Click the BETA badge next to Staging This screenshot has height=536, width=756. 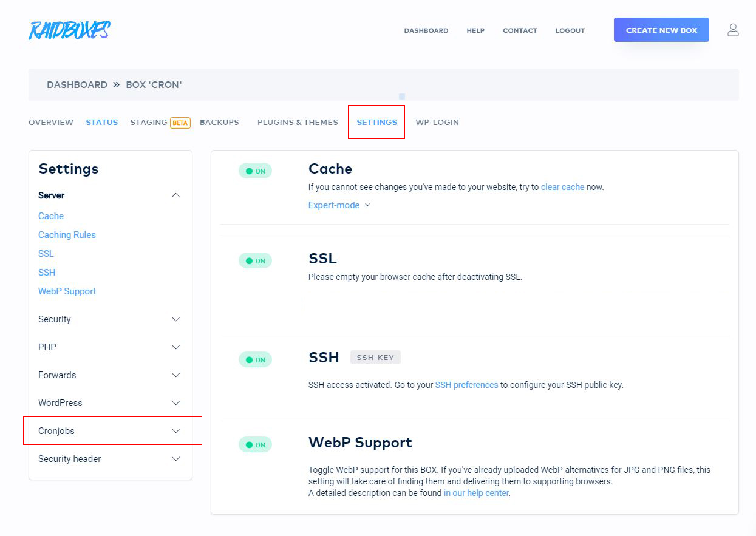180,123
